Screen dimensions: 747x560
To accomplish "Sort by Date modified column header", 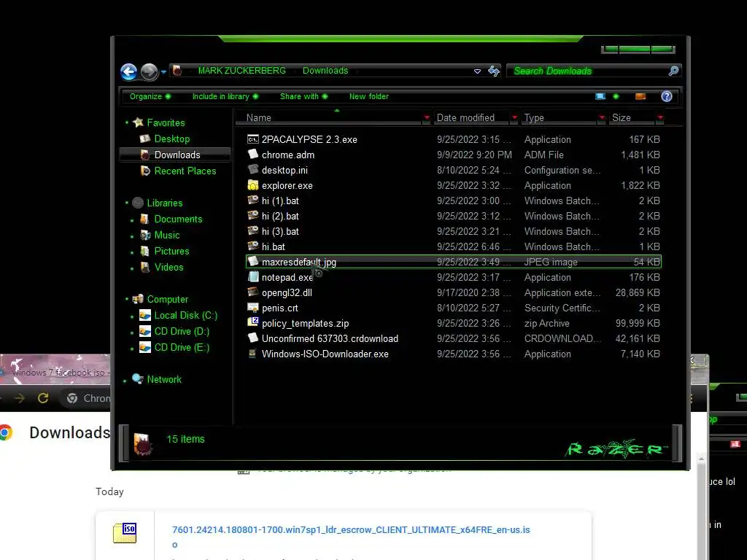I will click(472, 117).
